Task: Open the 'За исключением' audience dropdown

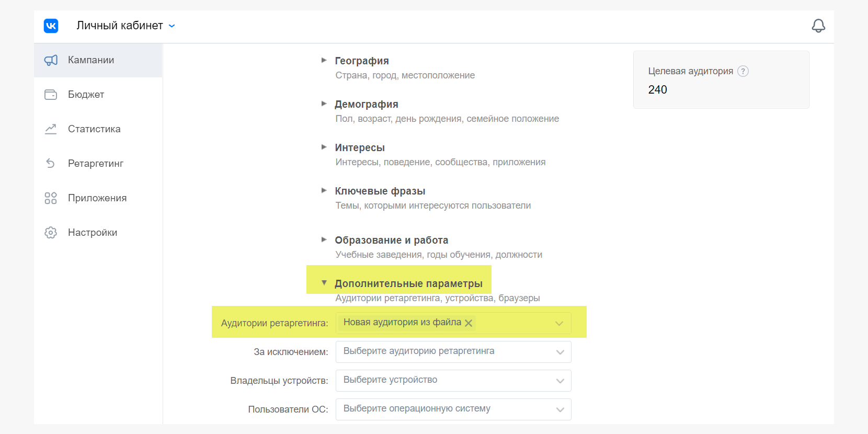Action: coord(453,351)
